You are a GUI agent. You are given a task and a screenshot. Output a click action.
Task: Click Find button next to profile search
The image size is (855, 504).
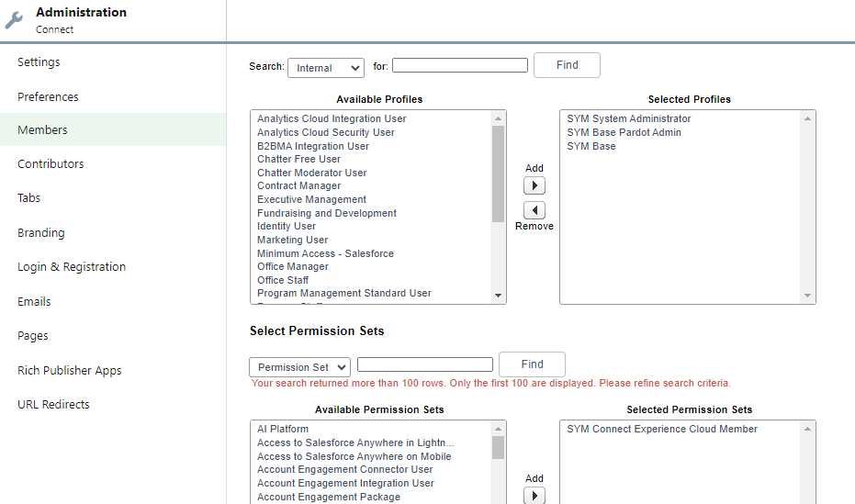point(568,65)
